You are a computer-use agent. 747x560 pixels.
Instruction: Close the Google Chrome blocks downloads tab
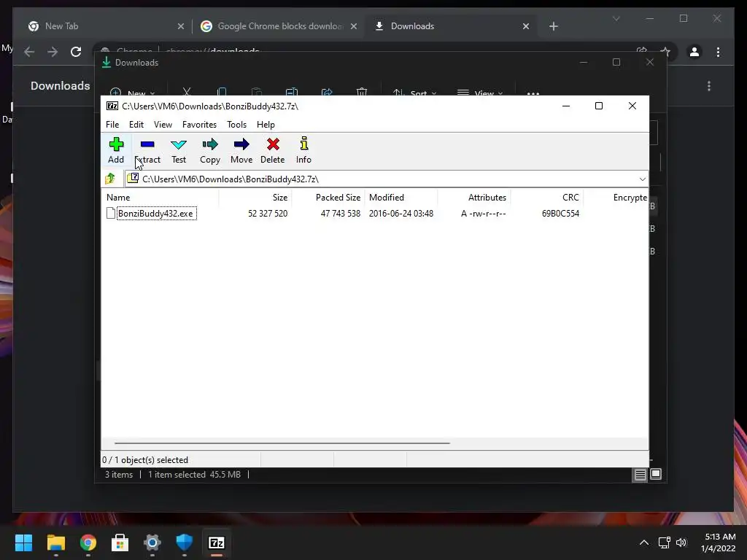pos(354,26)
